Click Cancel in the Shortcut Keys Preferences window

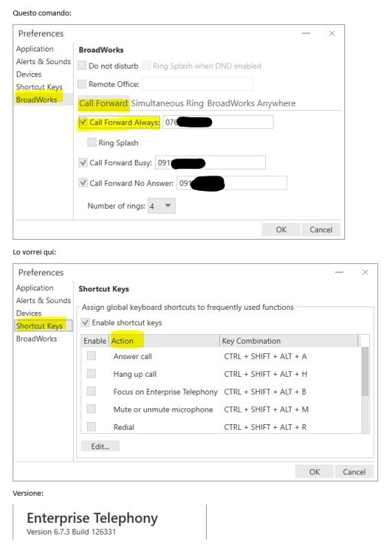click(354, 472)
